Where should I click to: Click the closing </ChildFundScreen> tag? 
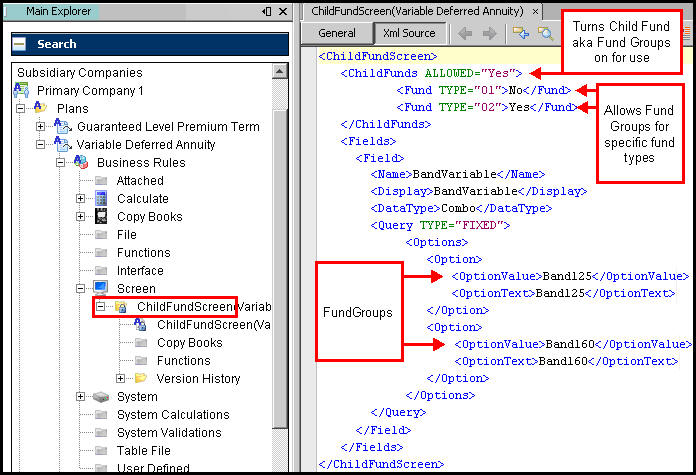coord(381,464)
